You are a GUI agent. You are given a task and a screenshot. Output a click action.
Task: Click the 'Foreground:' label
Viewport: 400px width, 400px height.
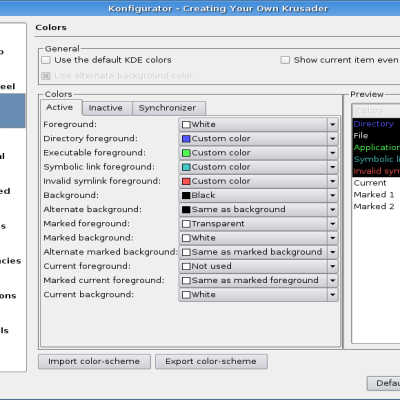click(70, 124)
